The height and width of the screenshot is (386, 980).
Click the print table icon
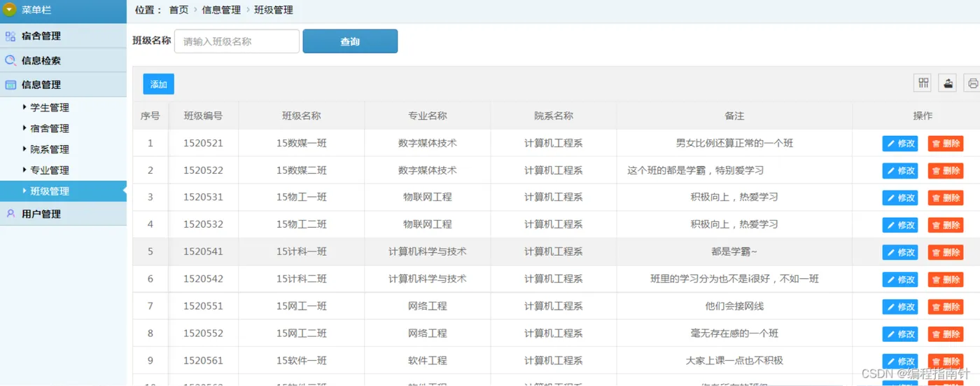point(972,83)
